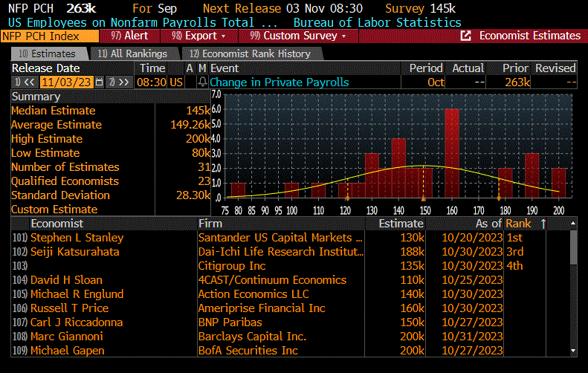588x373 pixels.
Task: Click the Standard Deviation value 28.30k
Action: pyautogui.click(x=193, y=195)
